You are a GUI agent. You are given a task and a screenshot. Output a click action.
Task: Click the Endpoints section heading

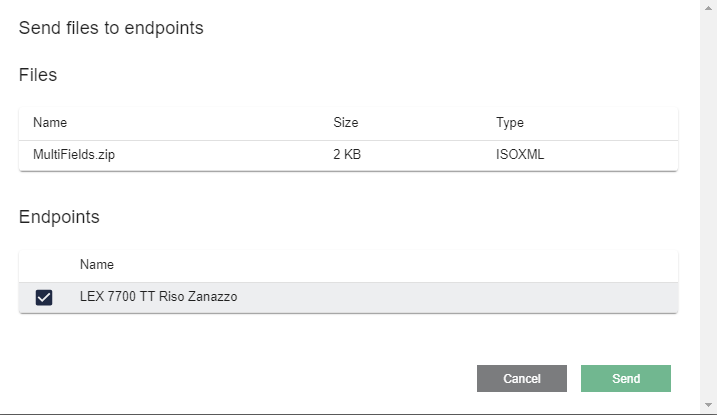click(59, 217)
